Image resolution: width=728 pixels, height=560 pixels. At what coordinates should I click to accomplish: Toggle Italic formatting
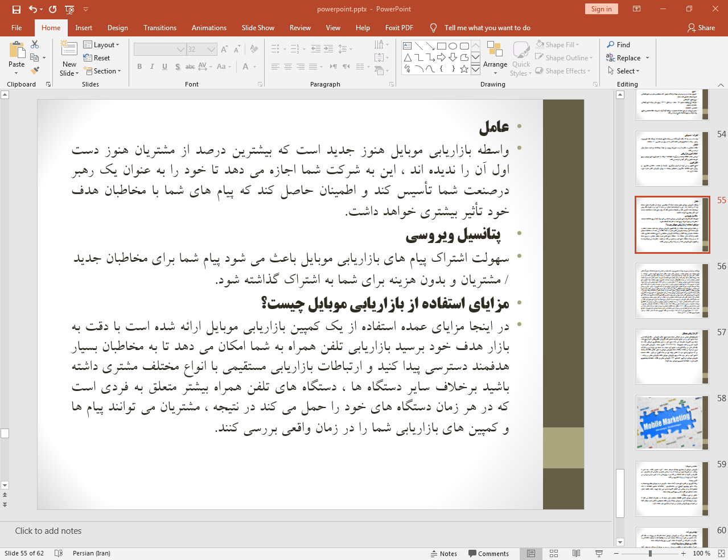click(x=152, y=67)
